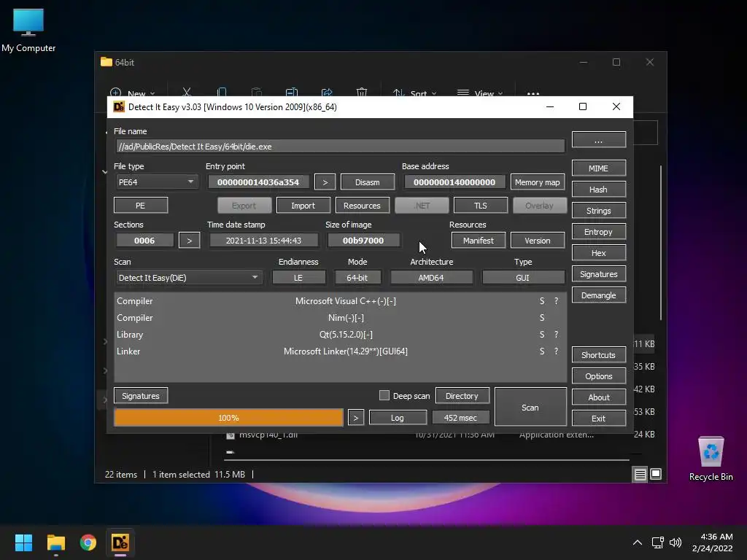
Task: Open File Explorer from the taskbar
Action: (x=55, y=542)
